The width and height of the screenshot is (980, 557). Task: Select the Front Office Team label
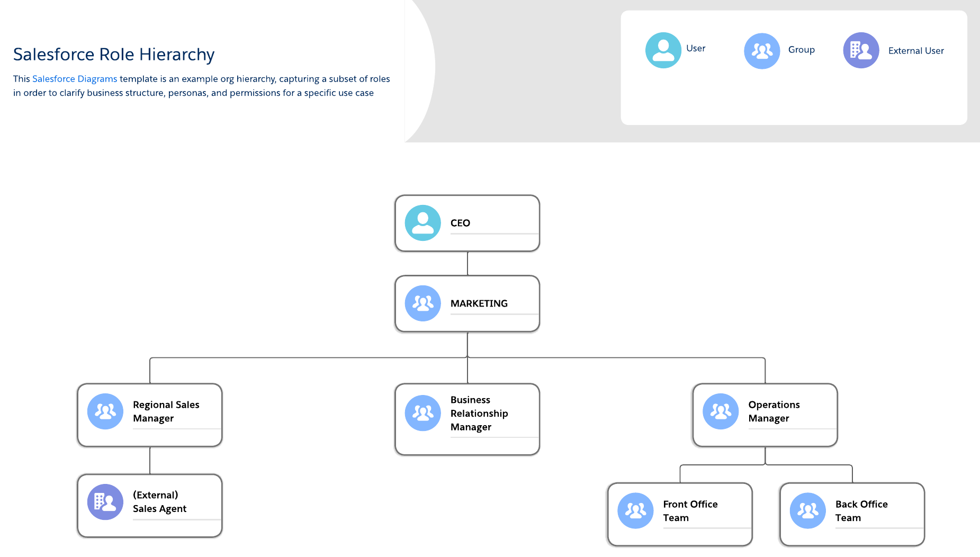(x=690, y=511)
